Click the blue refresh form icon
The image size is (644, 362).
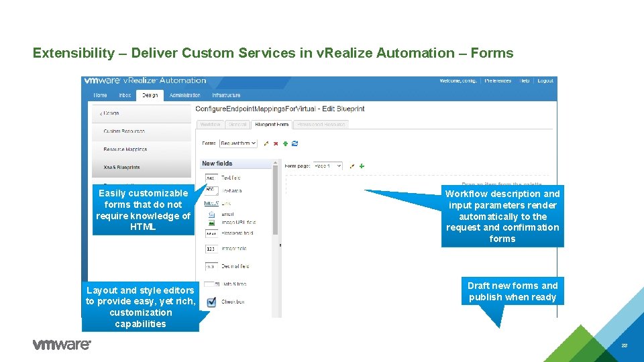coord(294,143)
